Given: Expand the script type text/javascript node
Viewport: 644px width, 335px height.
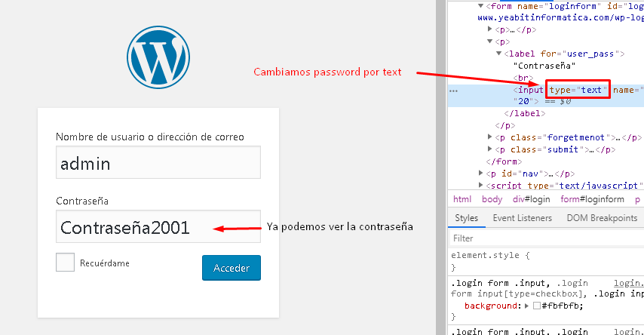Looking at the screenshot, I should click(480, 185).
